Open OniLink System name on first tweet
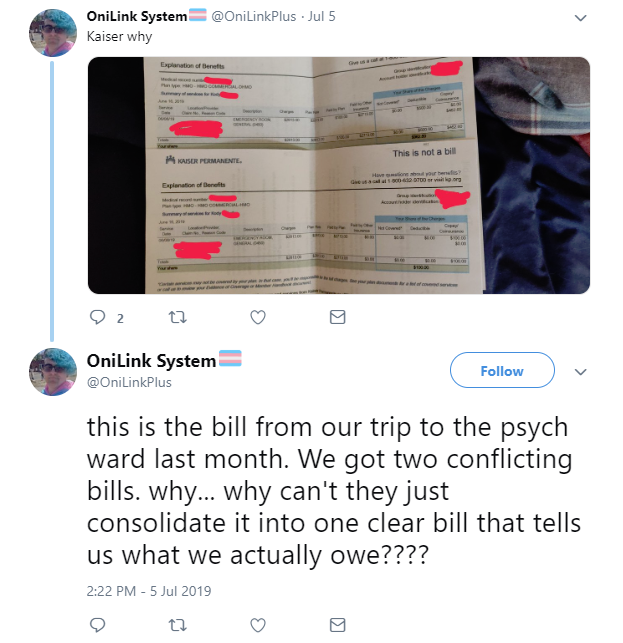623x643 pixels. click(x=137, y=16)
